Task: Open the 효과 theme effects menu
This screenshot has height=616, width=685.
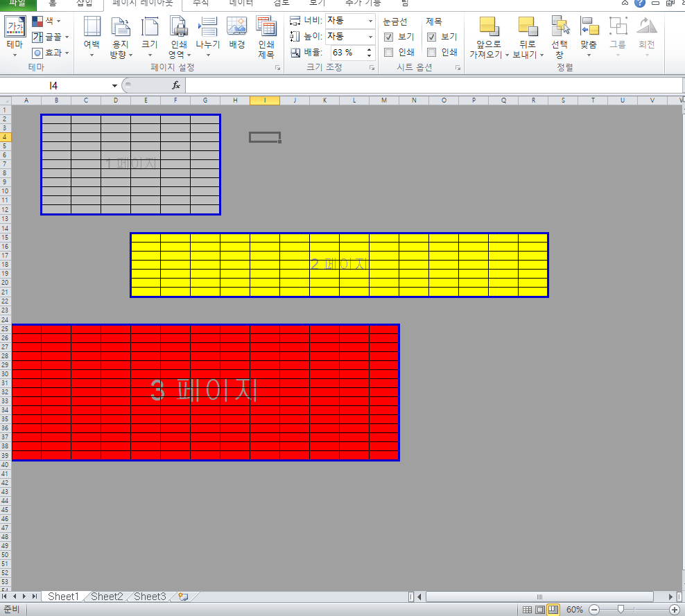Action: [x=50, y=53]
